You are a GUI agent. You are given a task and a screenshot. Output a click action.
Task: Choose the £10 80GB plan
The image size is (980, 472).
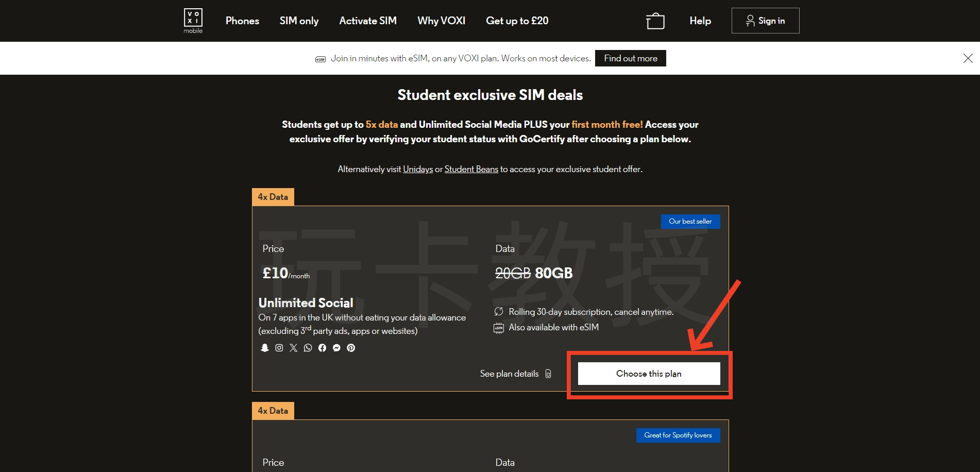coord(649,374)
